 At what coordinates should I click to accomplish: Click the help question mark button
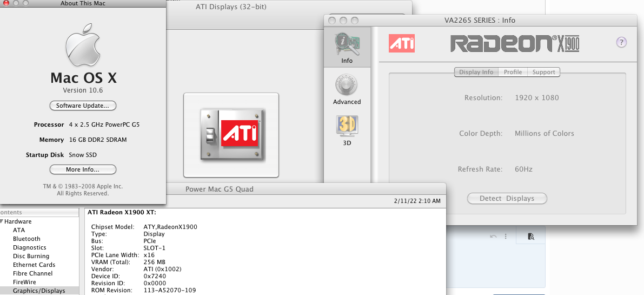(x=621, y=42)
